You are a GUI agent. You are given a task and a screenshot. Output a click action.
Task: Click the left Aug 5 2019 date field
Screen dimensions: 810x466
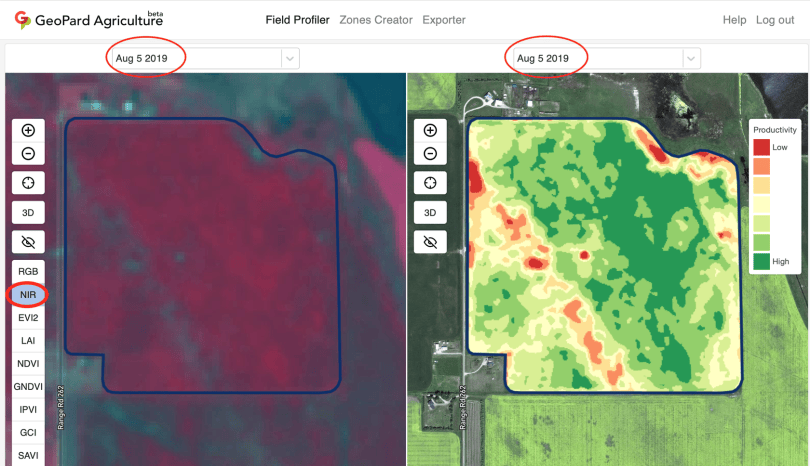point(206,58)
